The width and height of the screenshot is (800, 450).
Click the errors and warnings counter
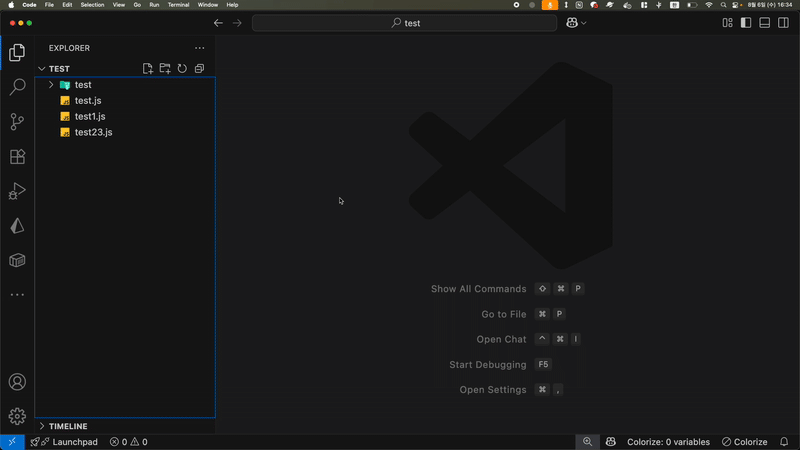(x=129, y=442)
